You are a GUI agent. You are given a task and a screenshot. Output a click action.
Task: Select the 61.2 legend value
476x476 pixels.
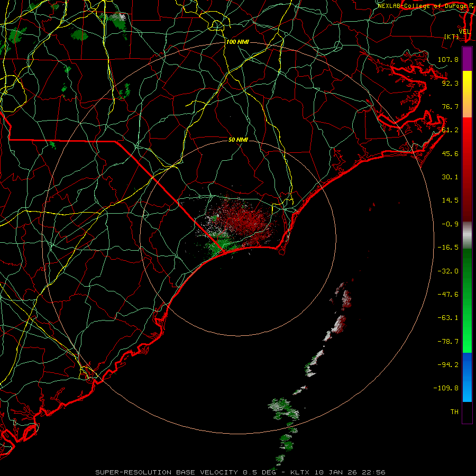point(450,130)
